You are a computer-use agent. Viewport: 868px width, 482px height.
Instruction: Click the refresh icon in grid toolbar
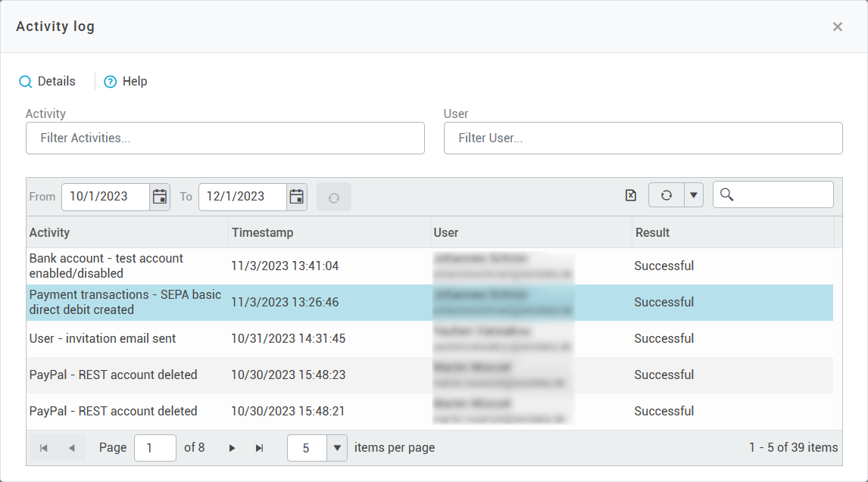tap(667, 195)
